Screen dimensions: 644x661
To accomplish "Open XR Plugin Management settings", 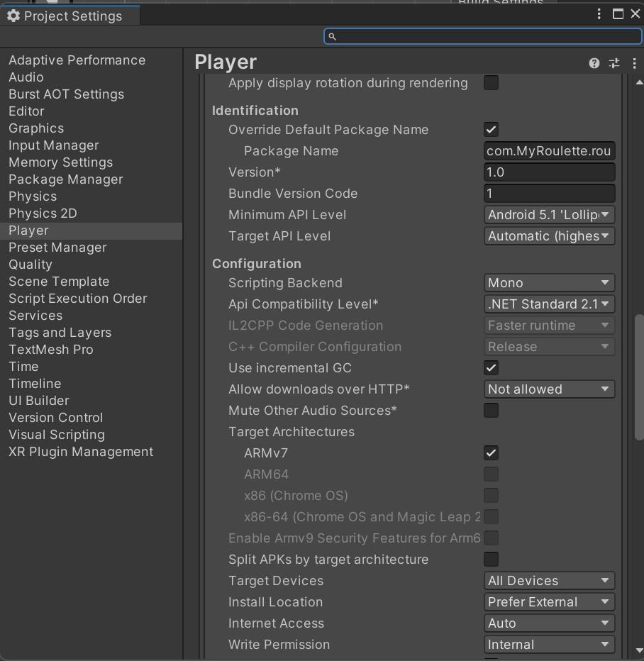I will (x=81, y=452).
